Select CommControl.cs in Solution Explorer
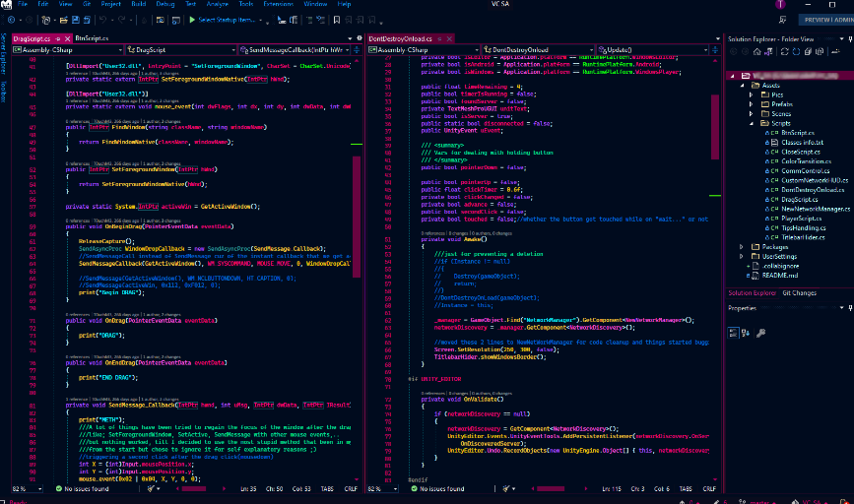The width and height of the screenshot is (854, 504). 806,171
